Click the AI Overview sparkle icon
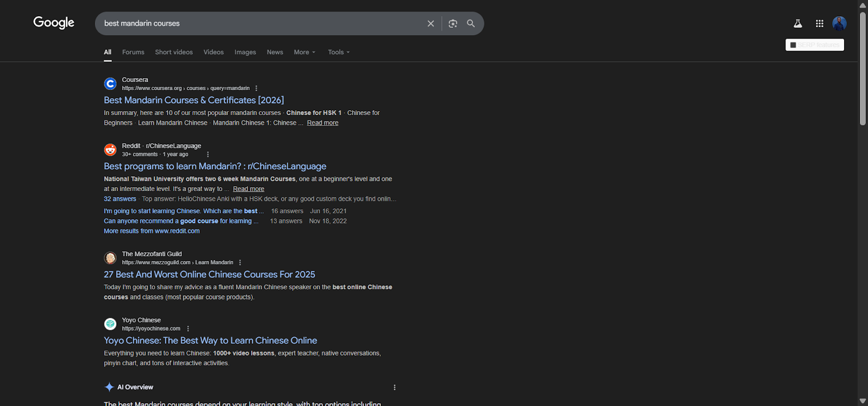Screen dimensions: 868x406 (x=109, y=387)
